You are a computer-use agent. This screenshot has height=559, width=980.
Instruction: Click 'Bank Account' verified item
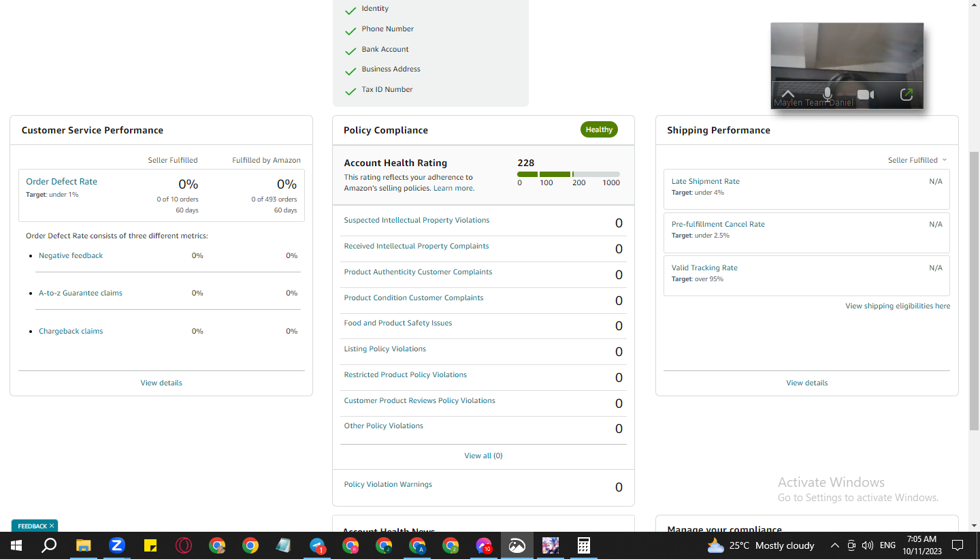(x=385, y=50)
